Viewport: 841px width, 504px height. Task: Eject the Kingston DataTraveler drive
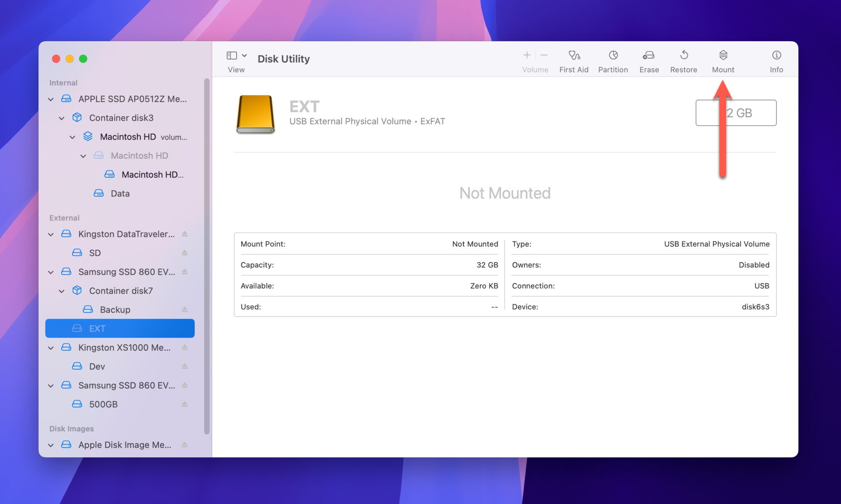click(x=185, y=234)
